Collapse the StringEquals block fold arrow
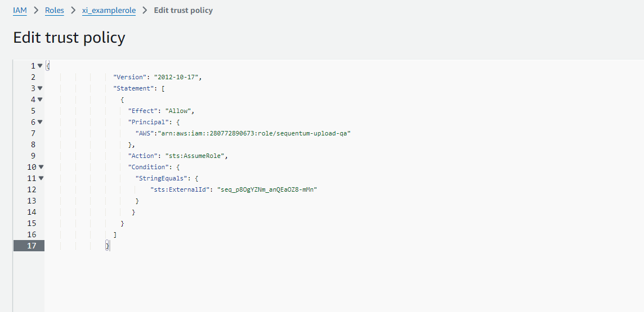This screenshot has width=644, height=312. pos(40,178)
